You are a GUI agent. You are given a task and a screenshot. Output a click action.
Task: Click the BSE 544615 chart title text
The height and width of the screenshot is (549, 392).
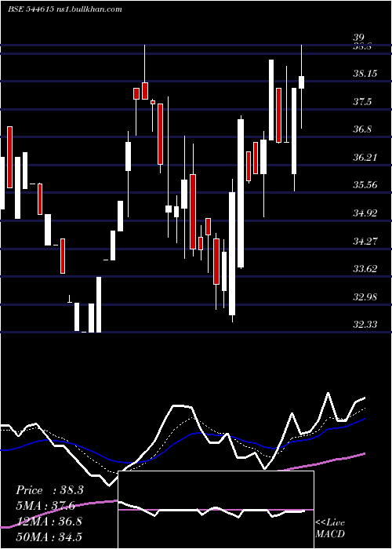click(x=65, y=9)
